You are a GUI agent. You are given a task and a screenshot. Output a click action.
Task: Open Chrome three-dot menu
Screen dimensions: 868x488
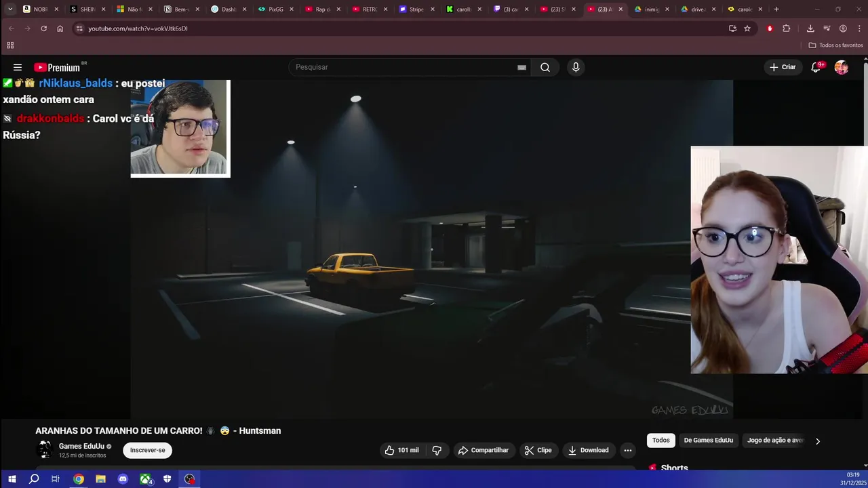click(859, 28)
